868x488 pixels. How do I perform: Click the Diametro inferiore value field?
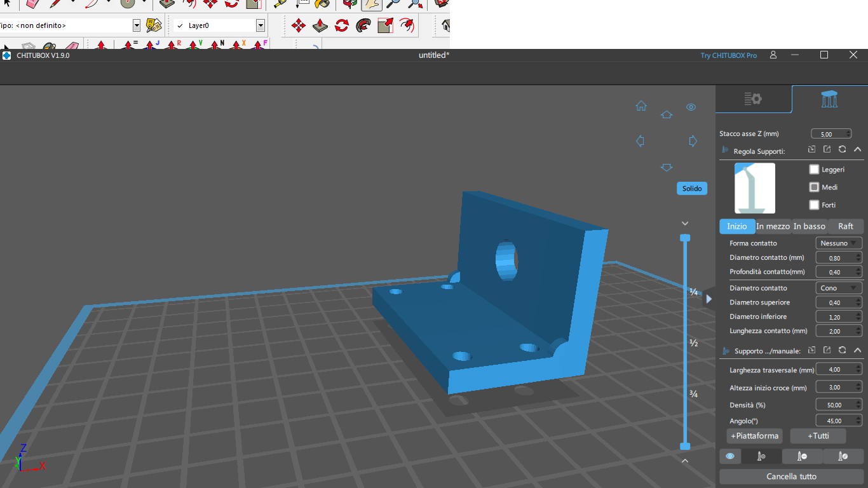(839, 316)
